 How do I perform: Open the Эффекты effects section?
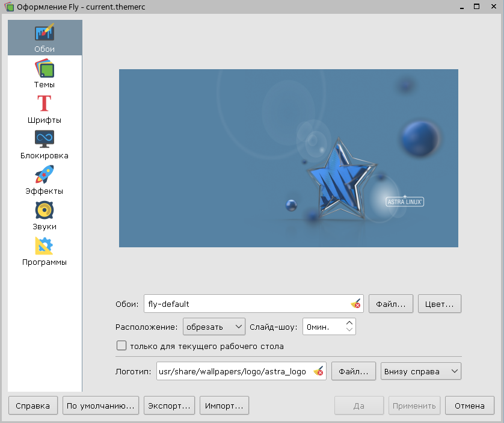click(45, 180)
